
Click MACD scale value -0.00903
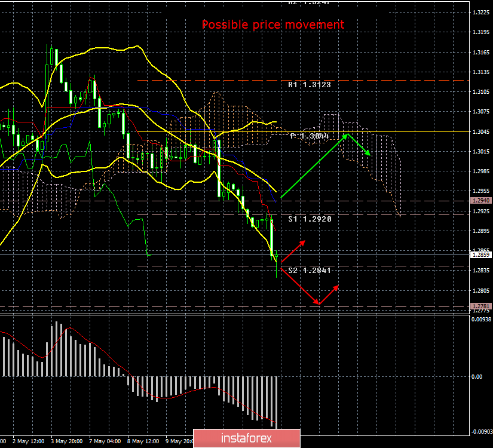coord(482,432)
